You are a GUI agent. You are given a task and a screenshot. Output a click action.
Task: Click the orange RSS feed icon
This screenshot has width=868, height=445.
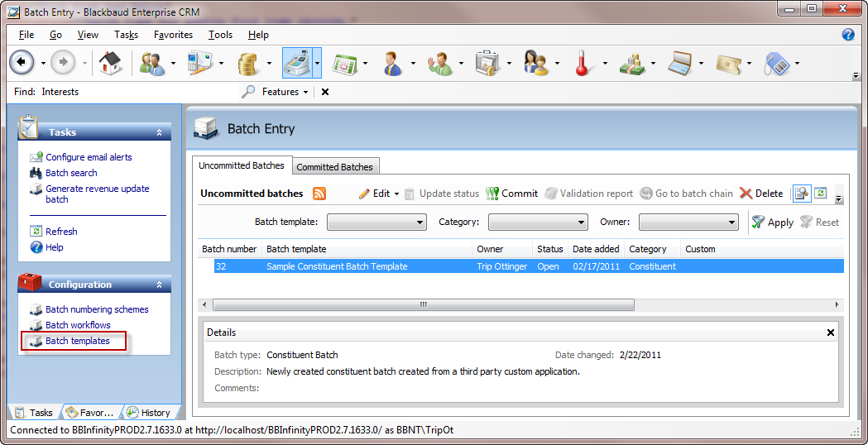319,194
